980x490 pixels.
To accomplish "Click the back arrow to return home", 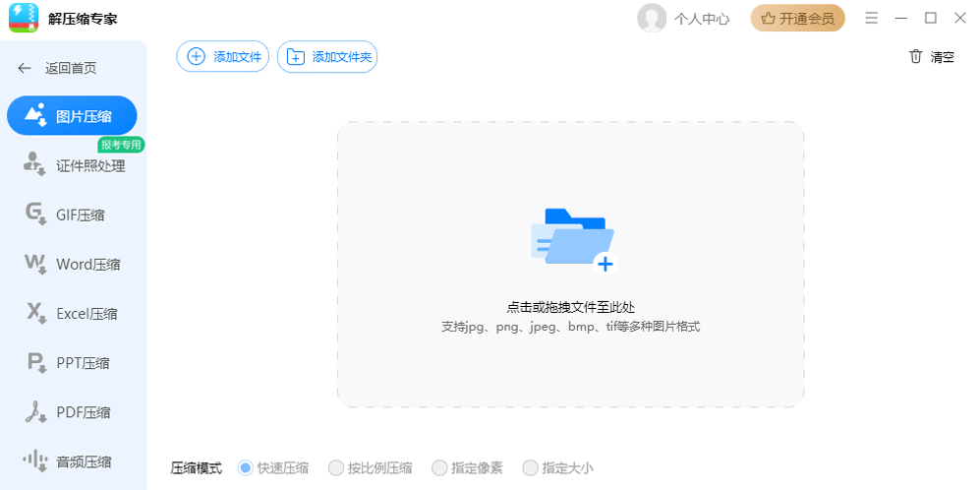I will 25,68.
